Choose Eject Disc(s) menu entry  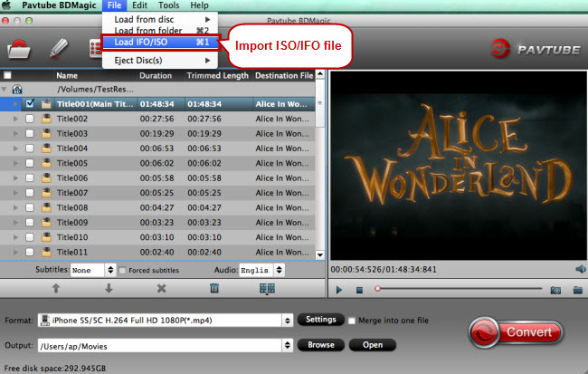(x=160, y=60)
